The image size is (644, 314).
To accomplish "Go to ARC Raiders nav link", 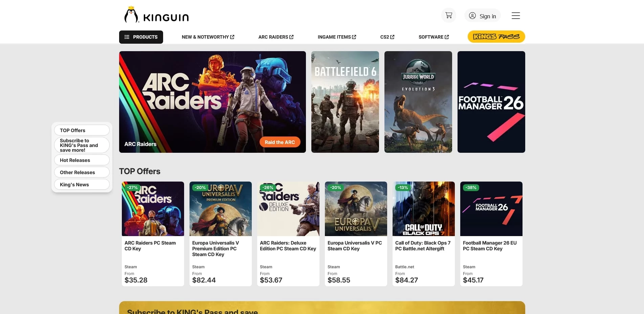I will 276,37.
